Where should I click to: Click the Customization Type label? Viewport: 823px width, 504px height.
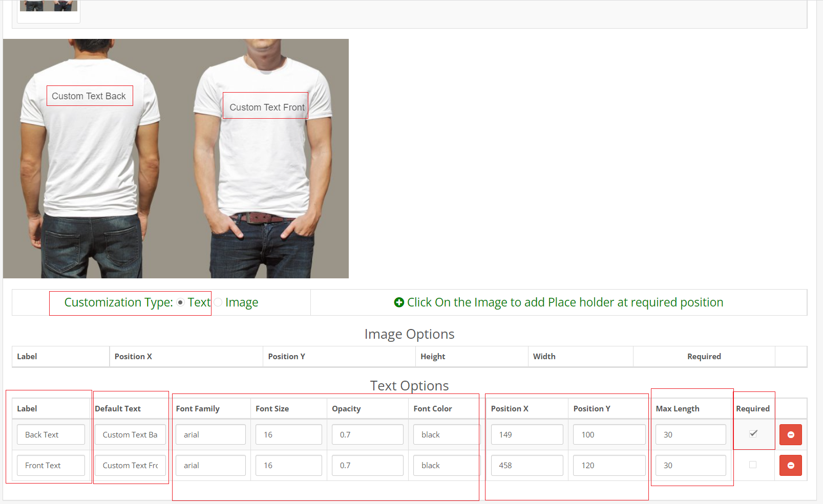coord(118,302)
